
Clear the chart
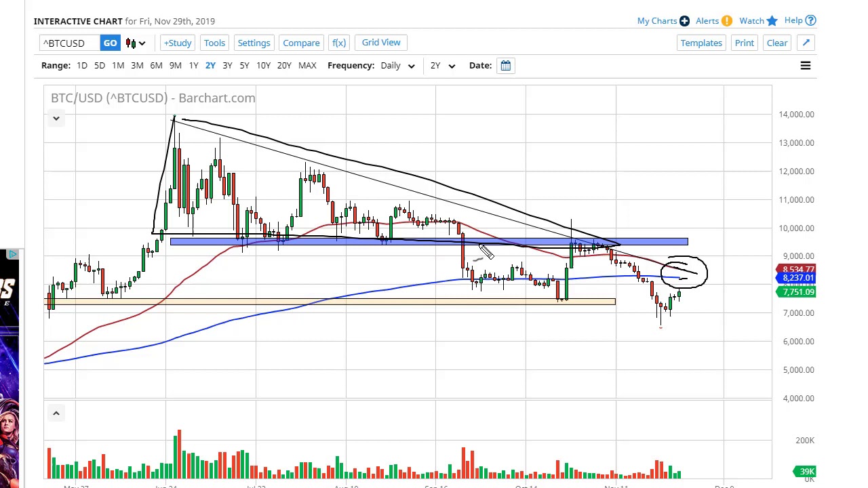[x=777, y=43]
